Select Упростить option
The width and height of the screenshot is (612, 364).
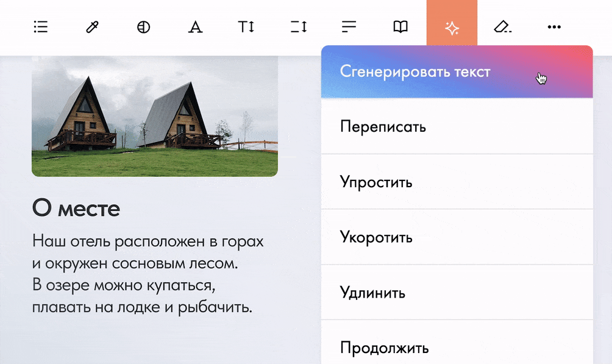(x=457, y=182)
